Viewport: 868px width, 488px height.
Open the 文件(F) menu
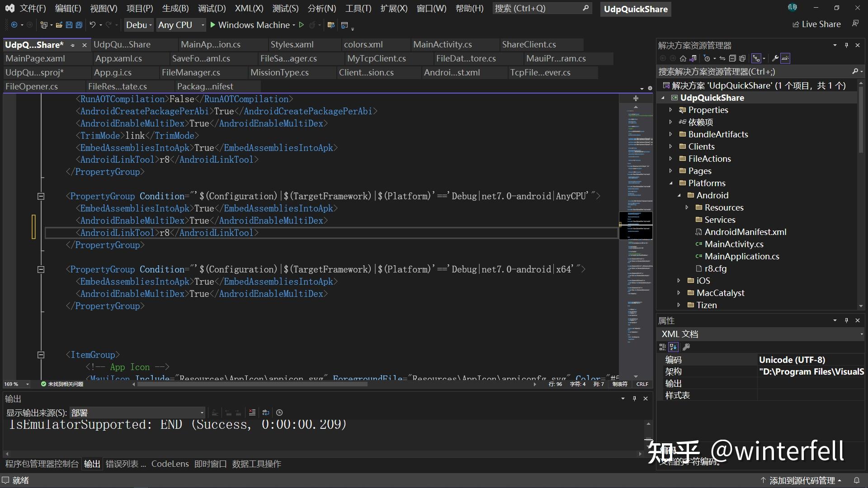click(x=33, y=9)
